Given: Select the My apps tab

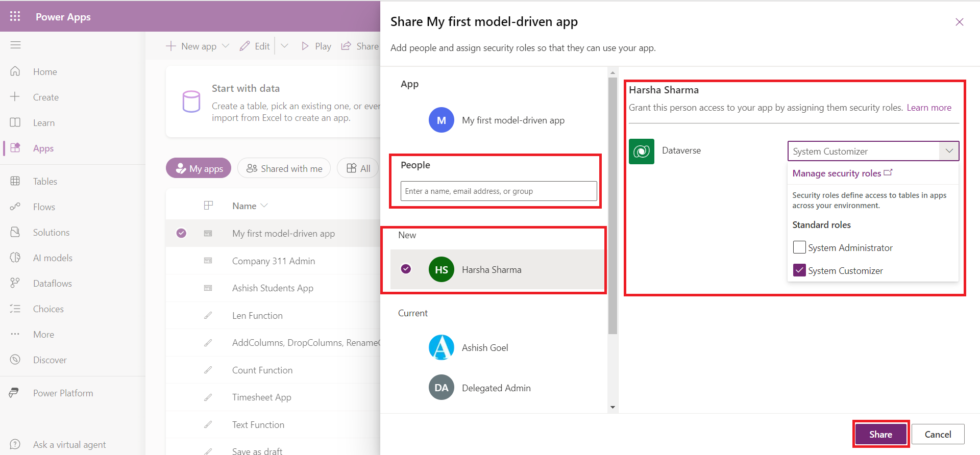Looking at the screenshot, I should (x=199, y=168).
